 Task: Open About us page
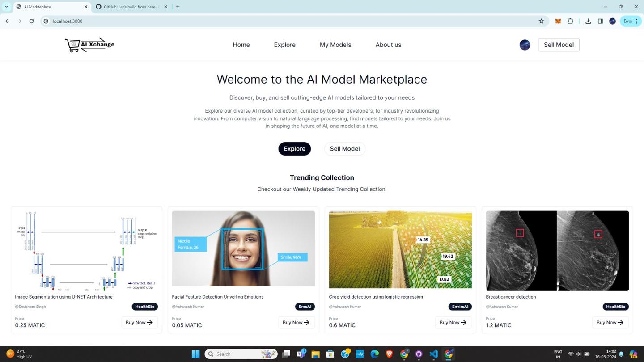point(388,45)
